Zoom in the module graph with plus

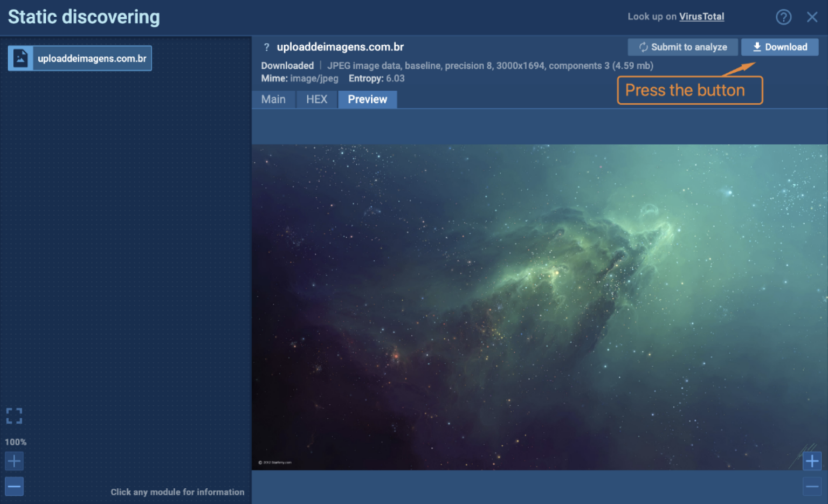click(14, 461)
